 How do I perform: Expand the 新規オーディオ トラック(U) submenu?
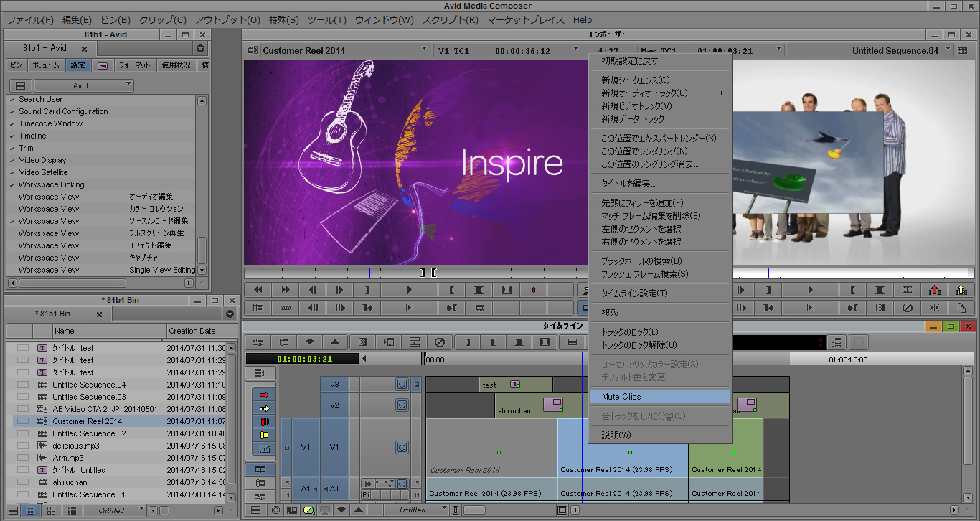click(660, 93)
